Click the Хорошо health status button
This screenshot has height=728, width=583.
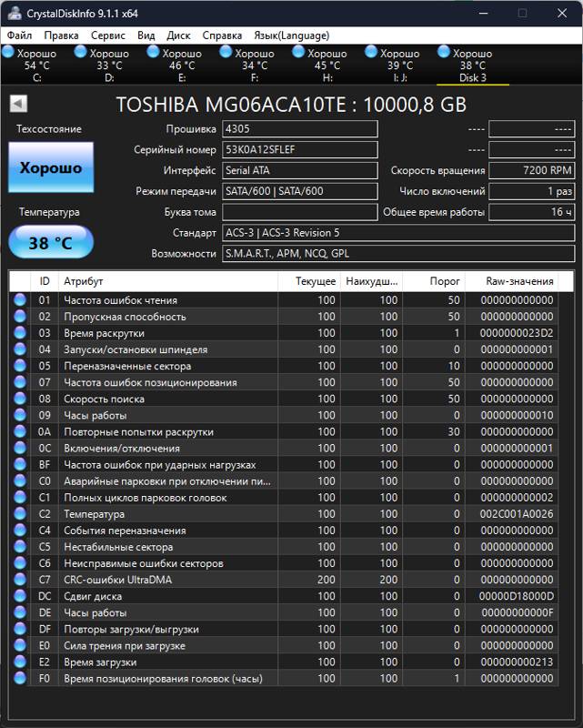[51, 167]
